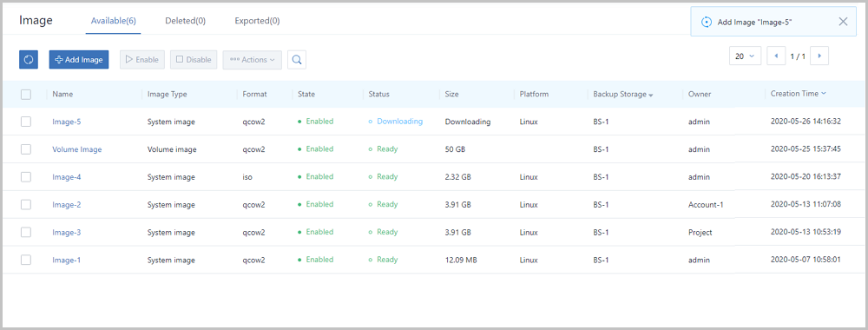Click the Volume image type cell
868x330 pixels.
172,149
